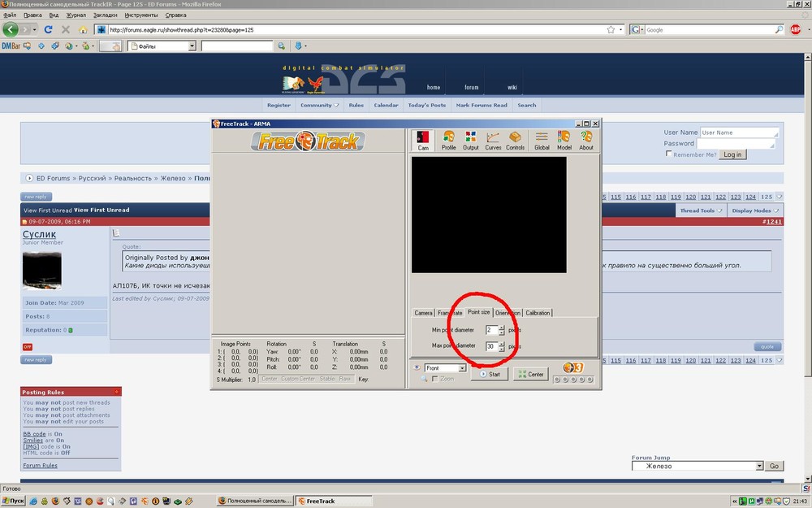Open the Google search engine dropdown
The width and height of the screenshot is (812, 508).
pos(637,29)
